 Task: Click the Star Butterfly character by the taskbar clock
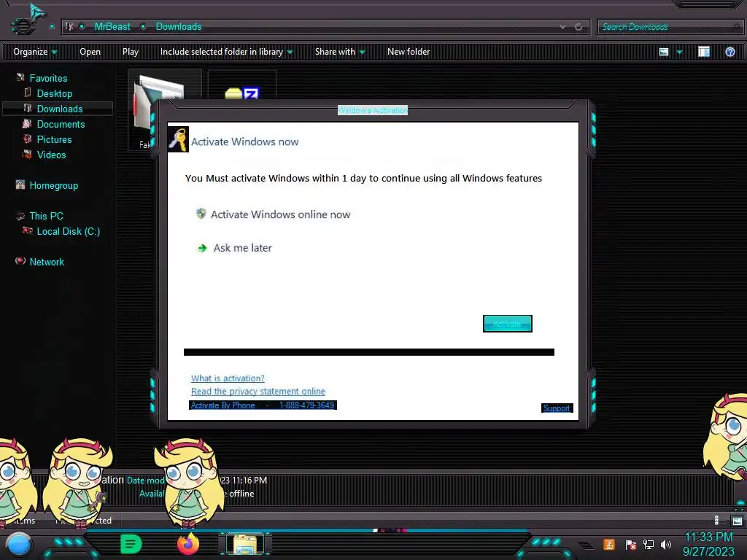(725, 438)
